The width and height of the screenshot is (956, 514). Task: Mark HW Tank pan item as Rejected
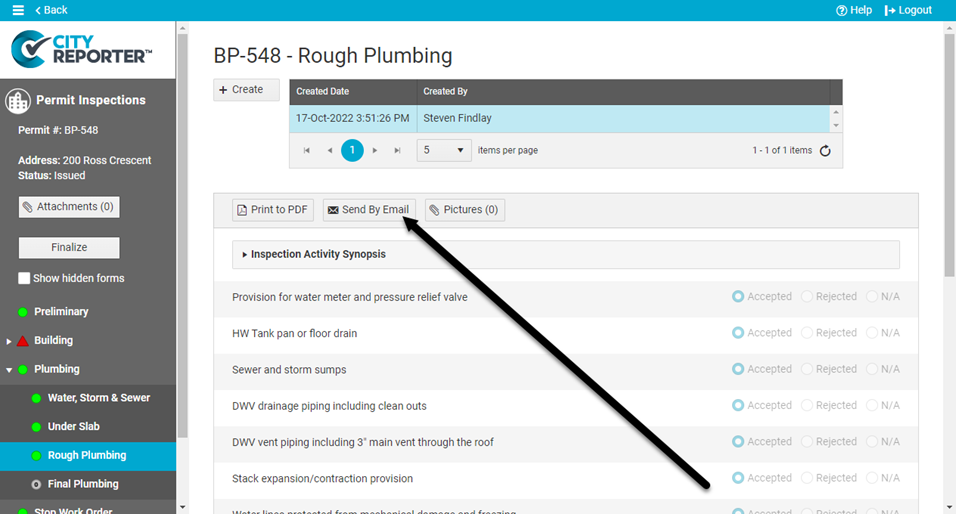tap(808, 333)
